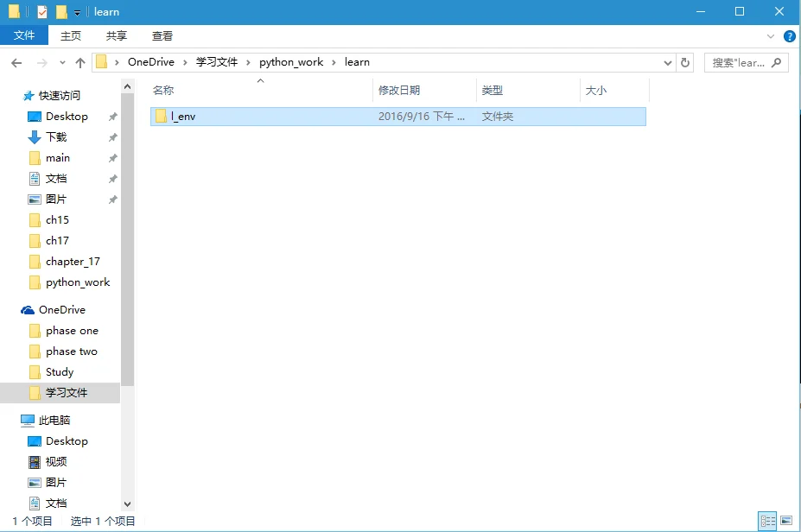Switch to details view in status bar
This screenshot has height=532, width=801.
tap(767, 521)
